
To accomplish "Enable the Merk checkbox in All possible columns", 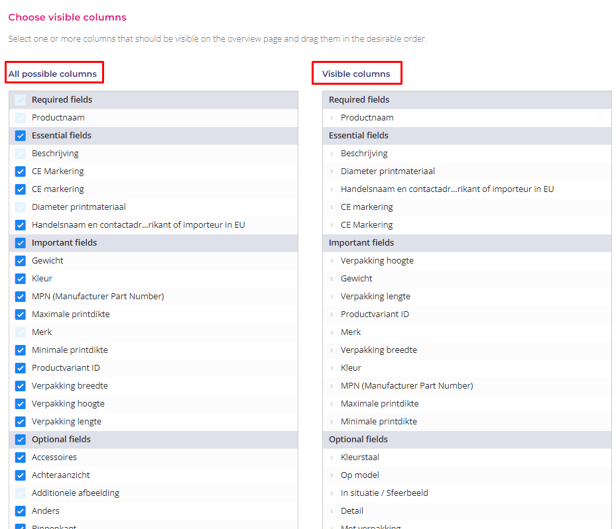I will [20, 332].
